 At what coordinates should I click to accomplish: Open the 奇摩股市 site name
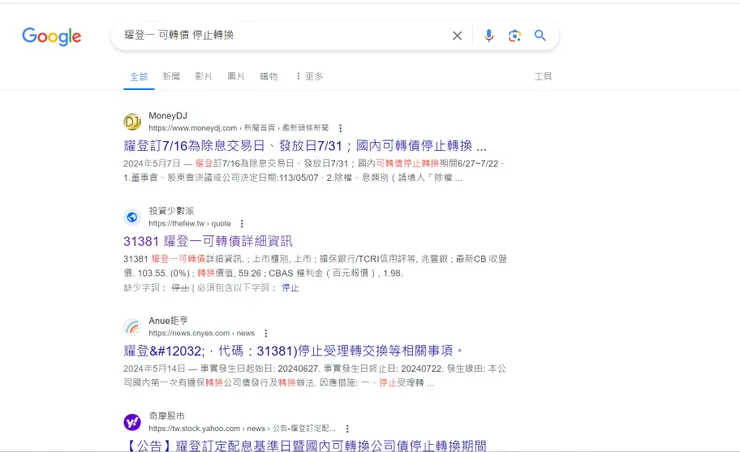coord(167,416)
